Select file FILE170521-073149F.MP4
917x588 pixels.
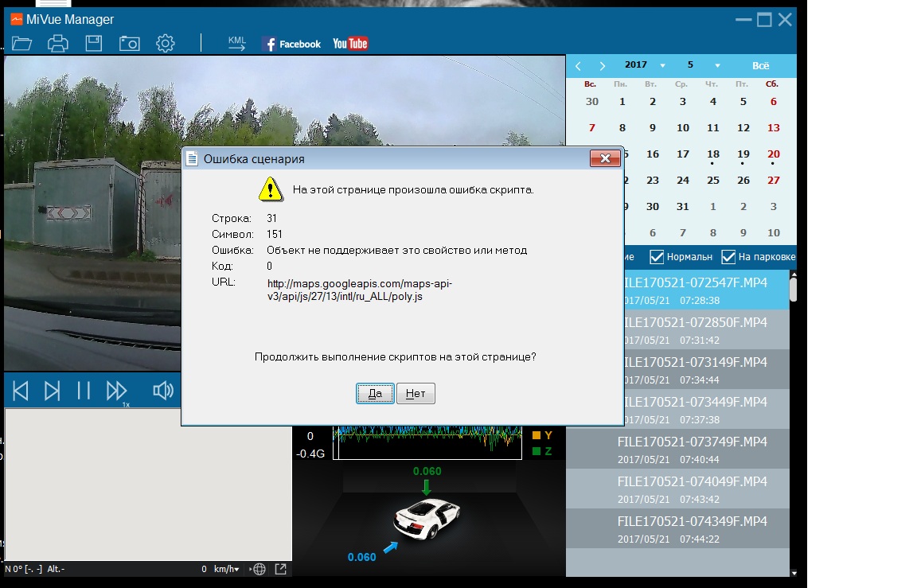[x=692, y=369]
